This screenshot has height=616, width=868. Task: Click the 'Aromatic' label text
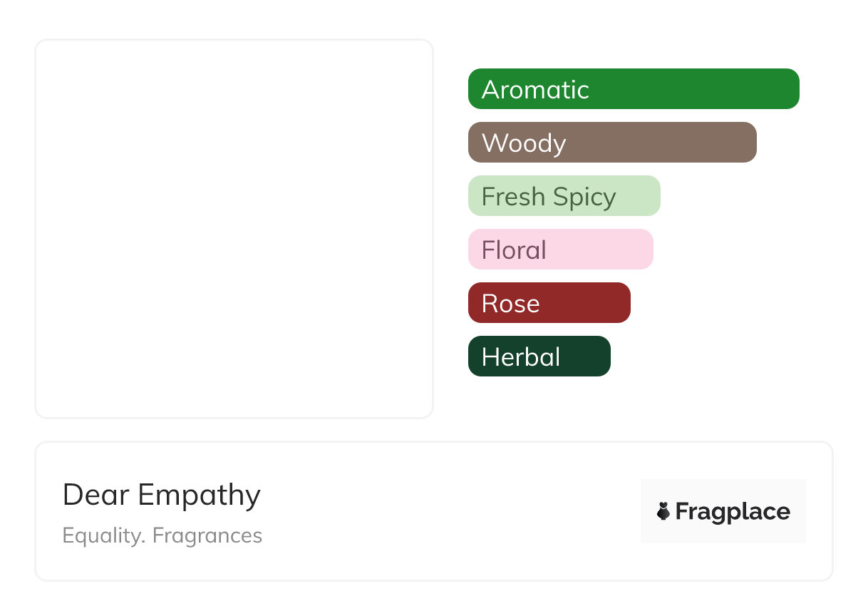[535, 90]
